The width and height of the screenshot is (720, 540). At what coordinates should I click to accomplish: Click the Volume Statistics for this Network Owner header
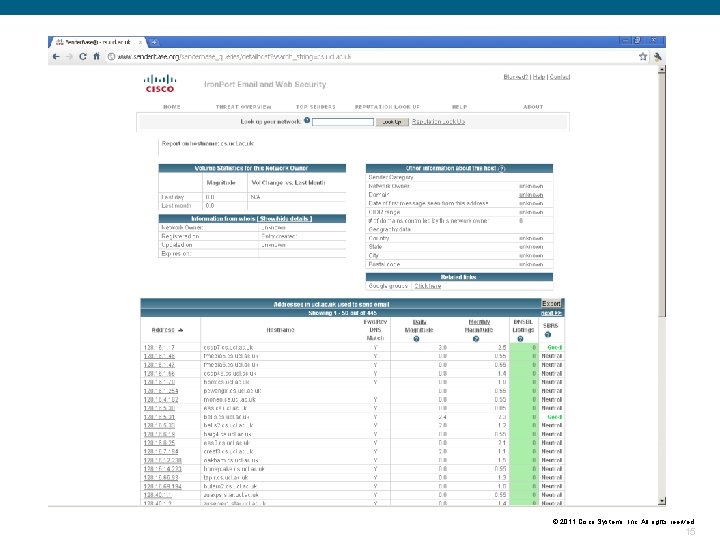[252, 169]
